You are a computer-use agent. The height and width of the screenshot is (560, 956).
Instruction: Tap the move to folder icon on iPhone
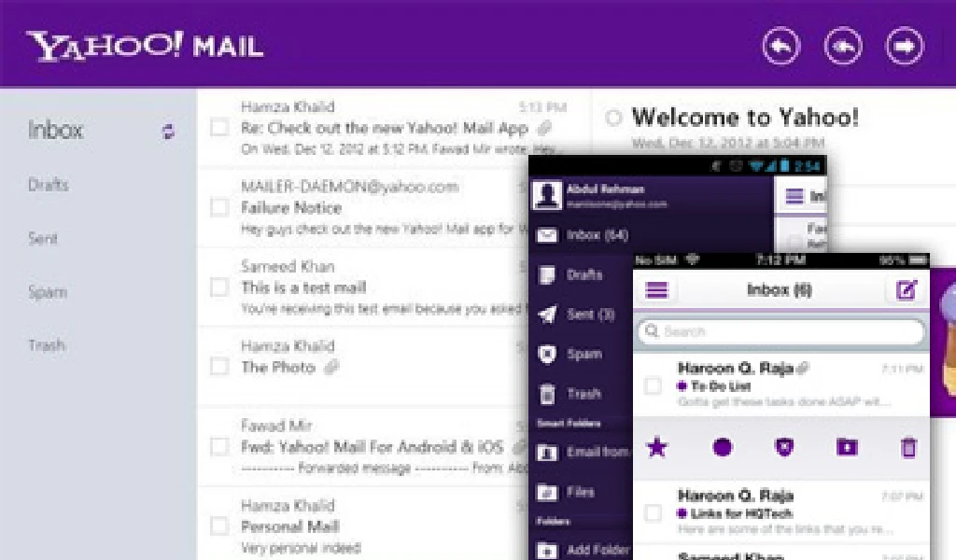(847, 448)
